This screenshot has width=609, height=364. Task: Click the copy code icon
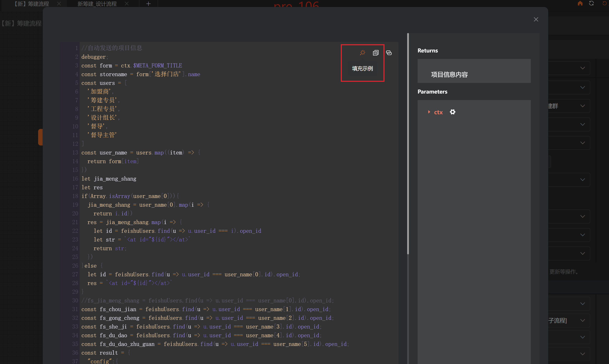coord(376,53)
